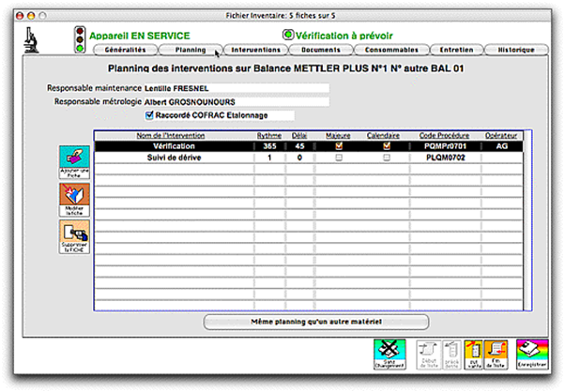This screenshot has height=392, width=565.
Task: Uncheck Raccordé COFRAC Etalonnage checkbox
Action: (x=149, y=115)
